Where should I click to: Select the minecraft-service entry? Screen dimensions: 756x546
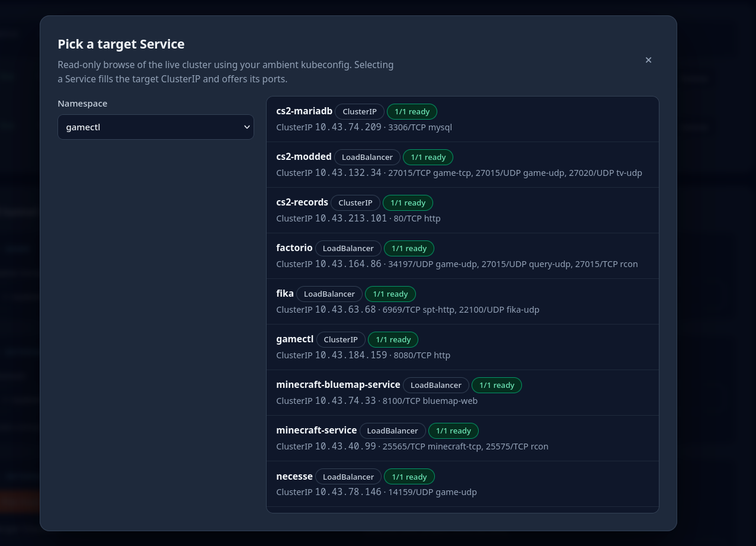pyautogui.click(x=463, y=438)
